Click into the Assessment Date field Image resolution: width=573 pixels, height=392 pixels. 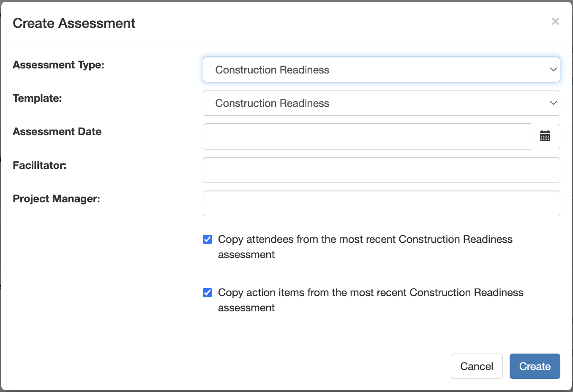click(366, 136)
